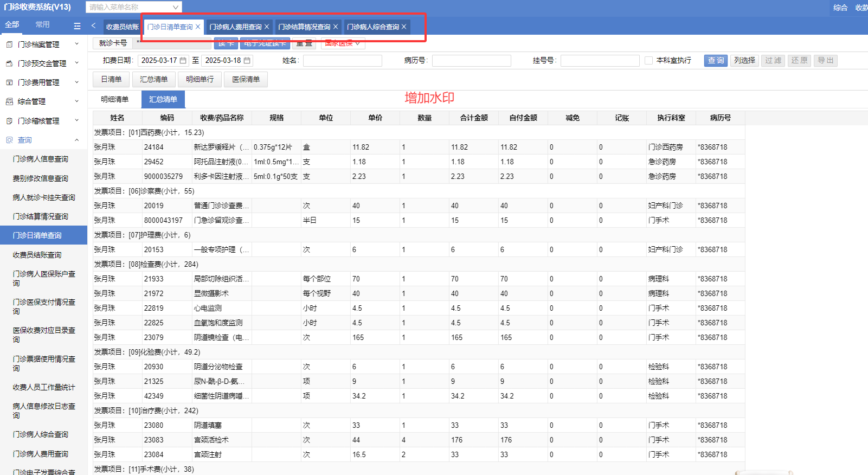The height and width of the screenshot is (475, 868).
Task: Click the 挂号号 input field
Action: click(x=600, y=61)
